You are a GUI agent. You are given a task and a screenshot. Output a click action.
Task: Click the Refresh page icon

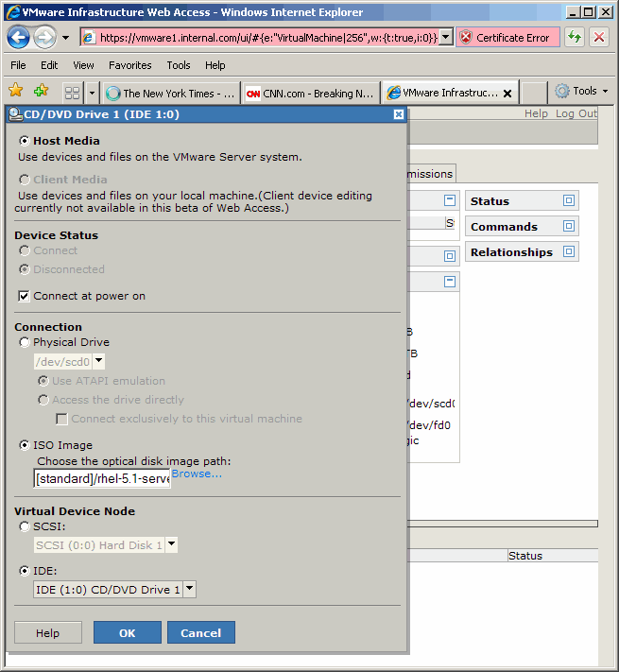(x=575, y=38)
